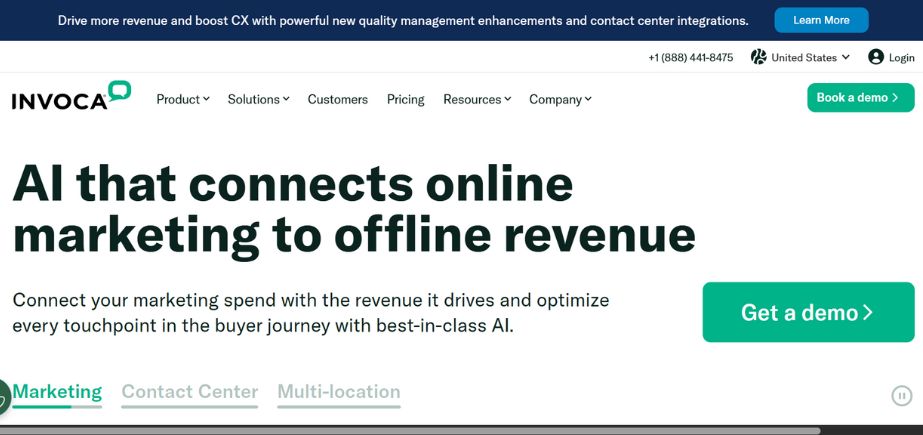
Task: Click the paragraph starting "Connect your marketing spend"
Action: (x=311, y=313)
